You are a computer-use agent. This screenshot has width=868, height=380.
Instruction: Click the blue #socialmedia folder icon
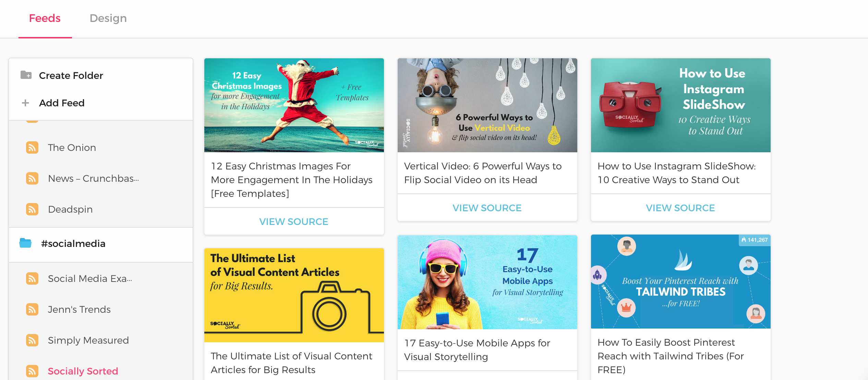pos(25,243)
